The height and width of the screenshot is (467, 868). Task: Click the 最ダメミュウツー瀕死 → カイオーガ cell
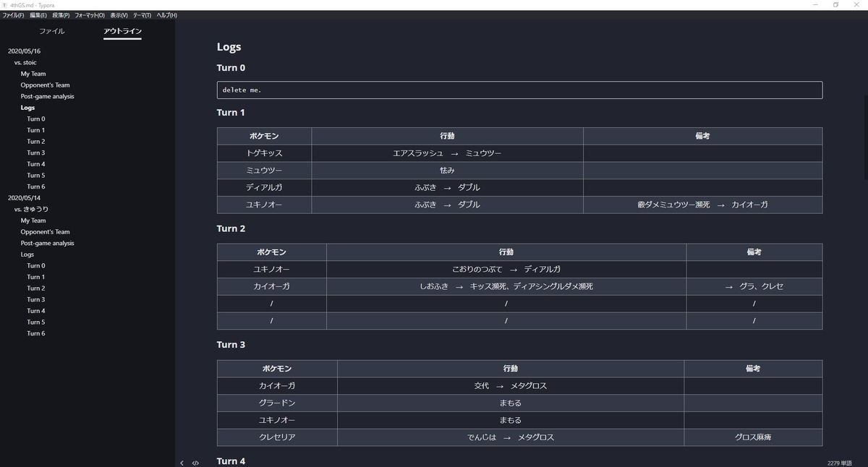[702, 205]
